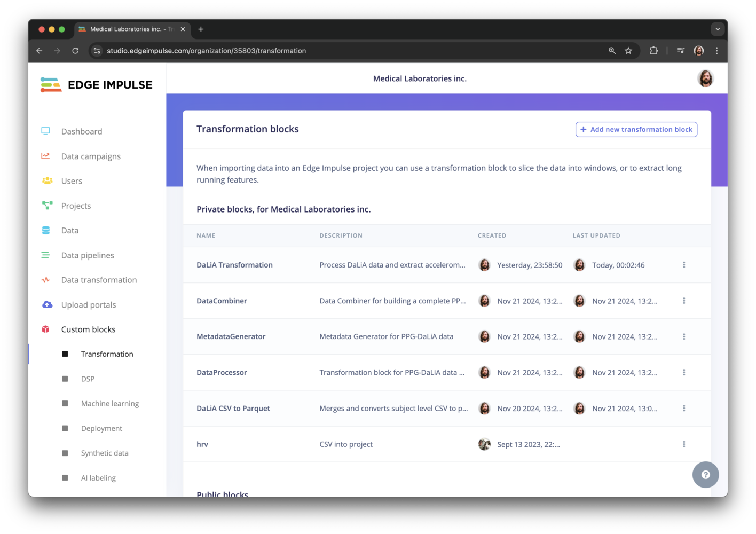View site information icon in address bar
This screenshot has height=534, width=756.
(97, 51)
